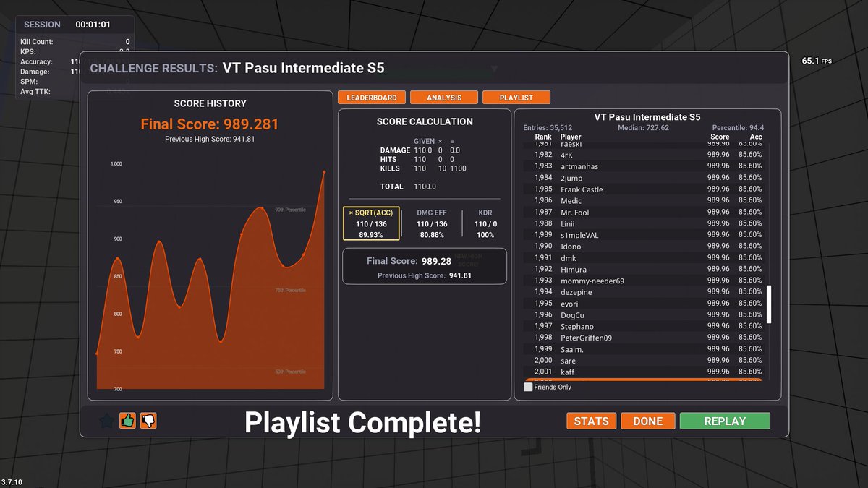This screenshot has height=488, width=868.
Task: Click DONE to close the results
Action: coord(647,421)
